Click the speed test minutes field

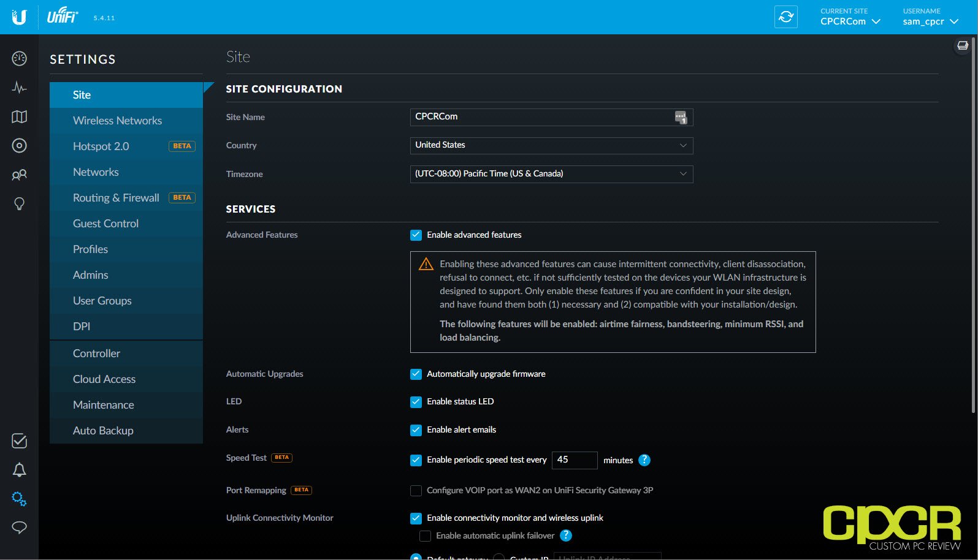pos(575,460)
